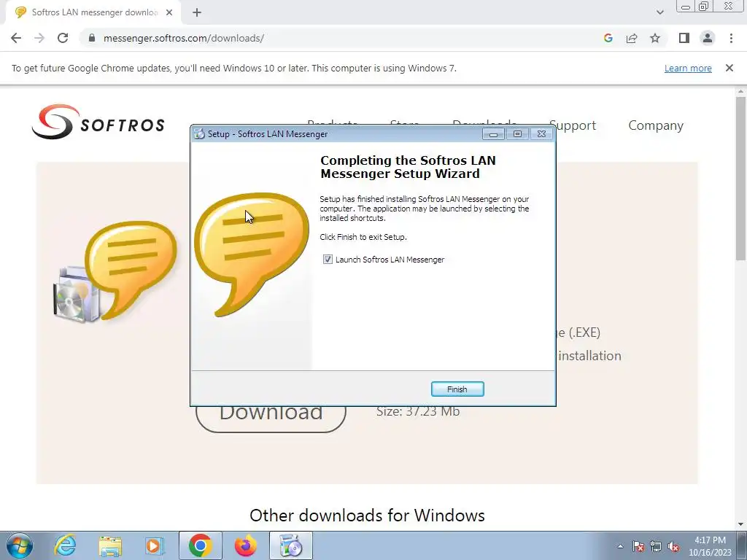Screen dimensions: 747x560
Task: Open the Windows Start menu
Action: point(20,545)
